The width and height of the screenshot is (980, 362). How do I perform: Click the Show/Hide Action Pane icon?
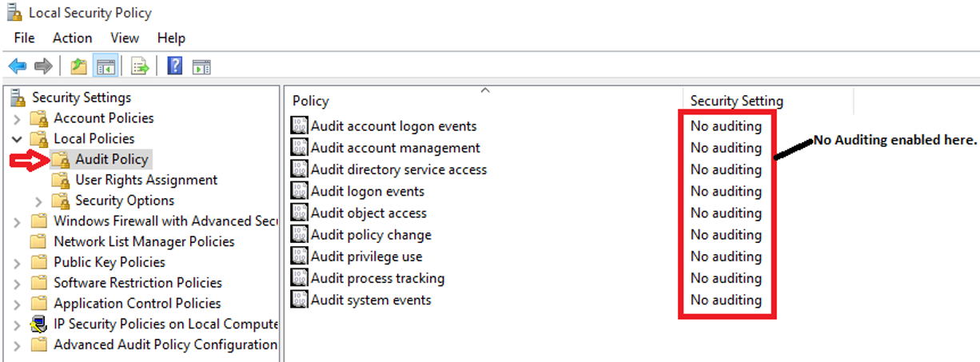(201, 66)
